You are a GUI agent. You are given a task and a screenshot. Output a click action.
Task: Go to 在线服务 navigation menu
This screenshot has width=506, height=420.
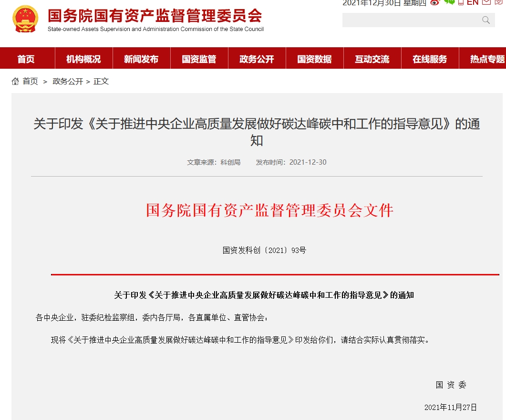430,59
